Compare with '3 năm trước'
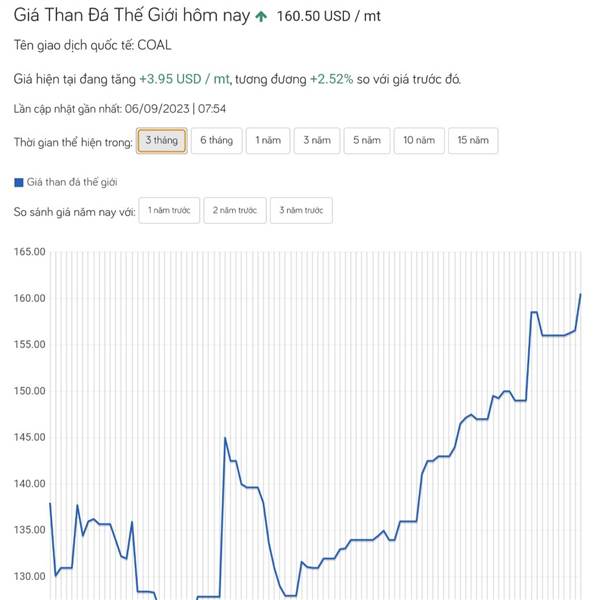Image resolution: width=600 pixels, height=600 pixels. tap(301, 210)
